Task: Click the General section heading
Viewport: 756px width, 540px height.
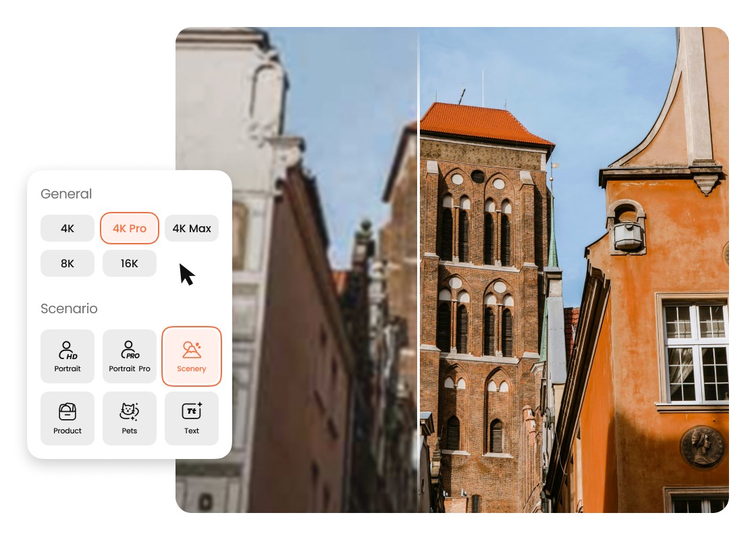Action: coord(66,194)
